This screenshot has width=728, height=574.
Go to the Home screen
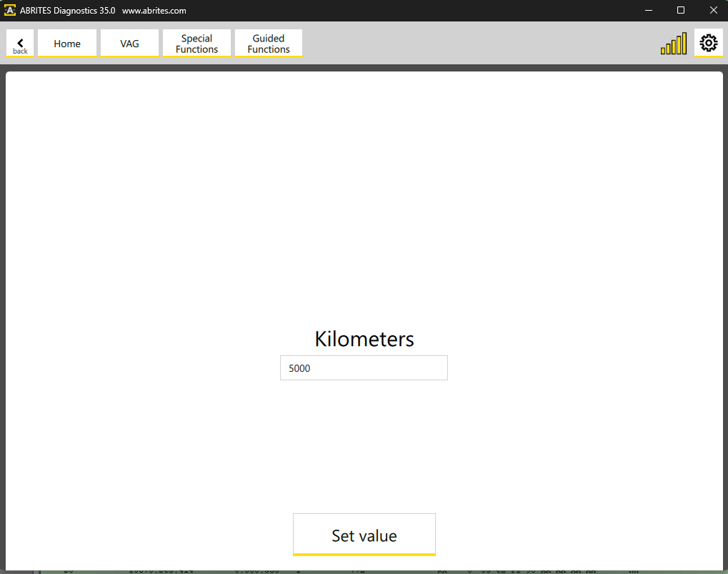point(67,43)
